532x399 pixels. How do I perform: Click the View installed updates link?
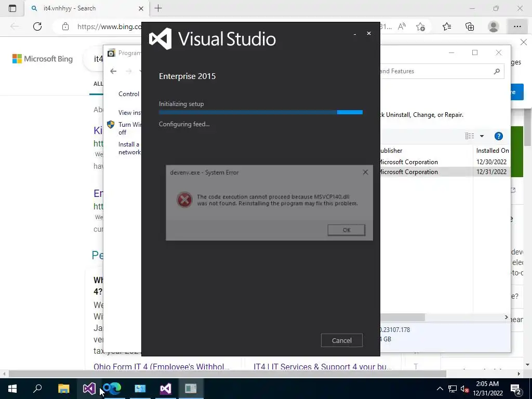click(x=129, y=112)
